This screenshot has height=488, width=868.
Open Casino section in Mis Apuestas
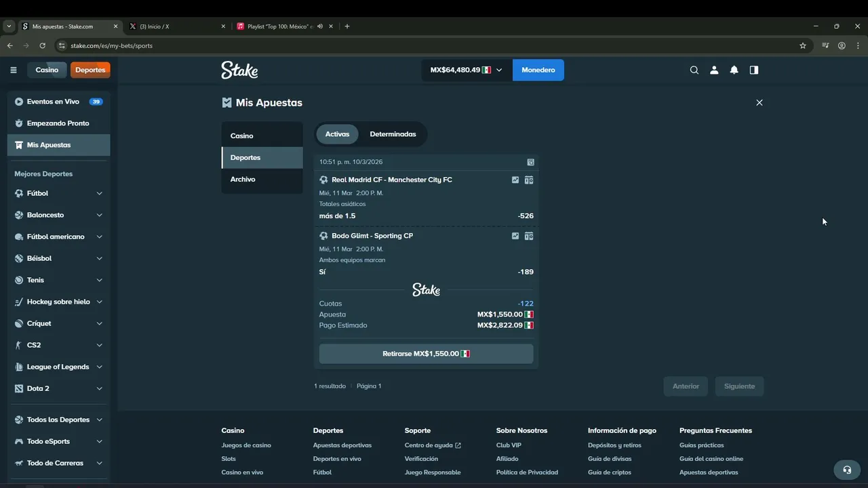click(x=262, y=136)
